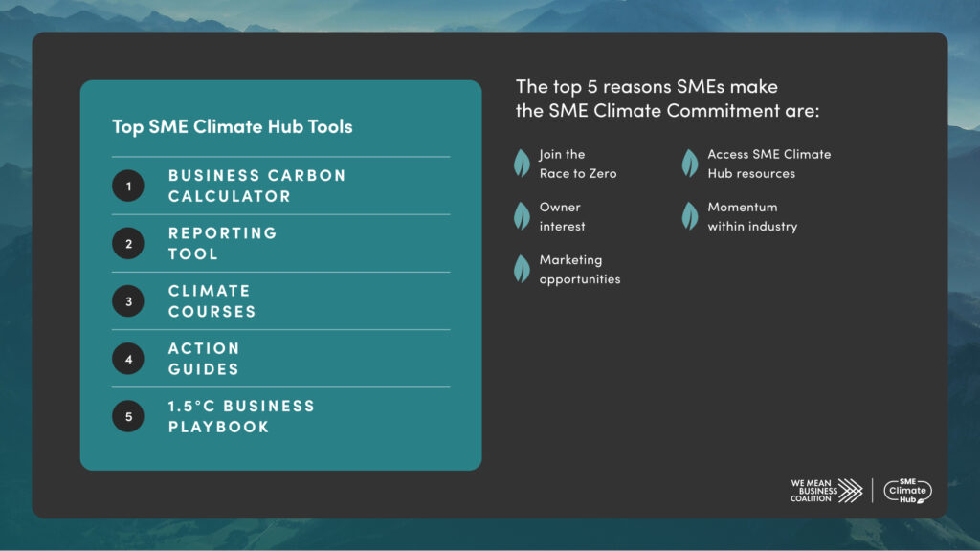
Task: Click the Top SME Climate Hub Tools heading
Action: click(x=232, y=126)
